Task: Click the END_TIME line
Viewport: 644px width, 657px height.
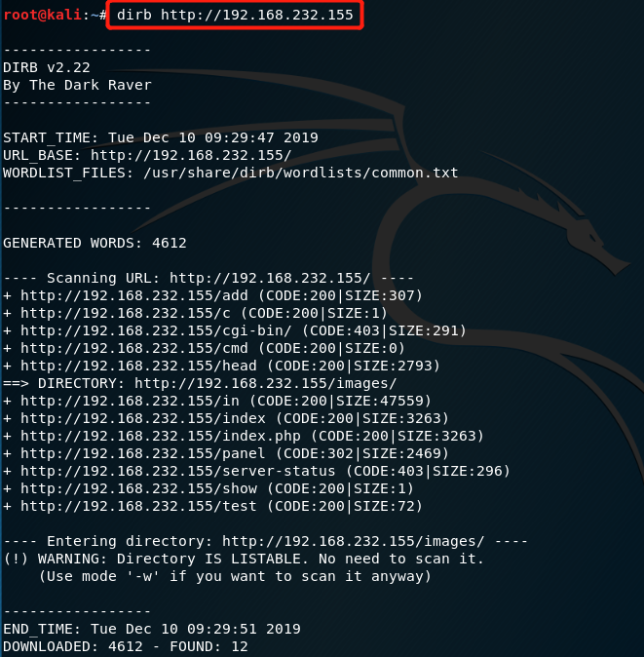Action: [x=152, y=629]
